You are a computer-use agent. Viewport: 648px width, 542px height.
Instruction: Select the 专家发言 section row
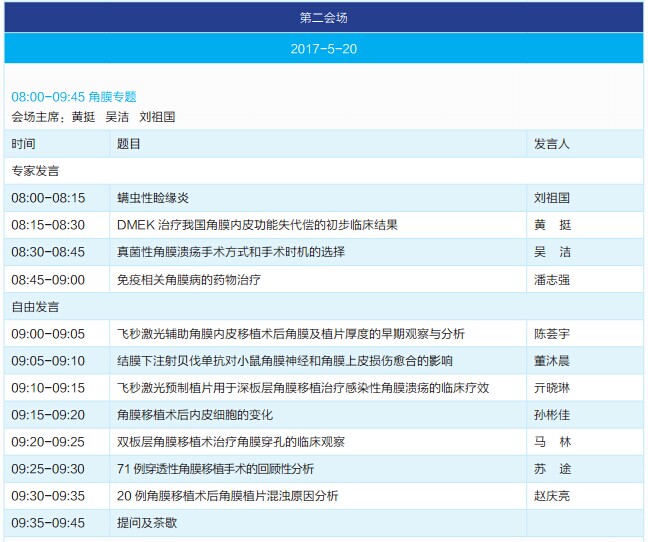[x=35, y=171]
